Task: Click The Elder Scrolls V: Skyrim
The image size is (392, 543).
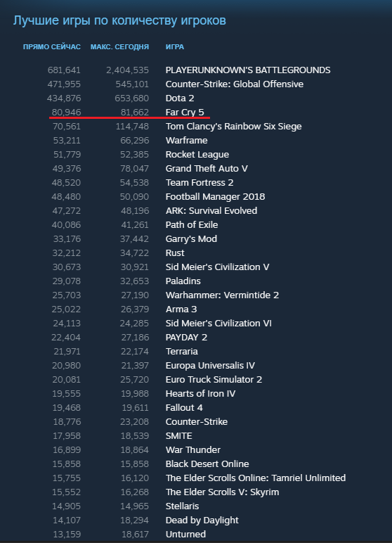Action: pos(222,492)
